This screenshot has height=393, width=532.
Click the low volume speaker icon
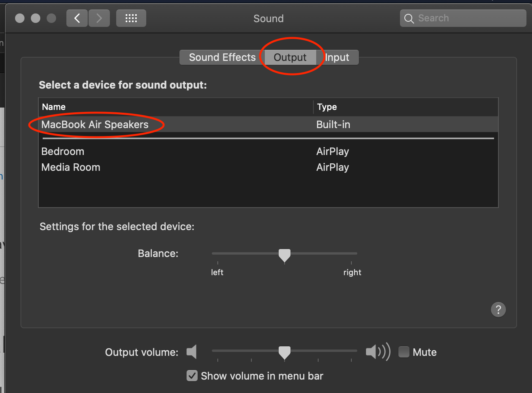click(192, 351)
